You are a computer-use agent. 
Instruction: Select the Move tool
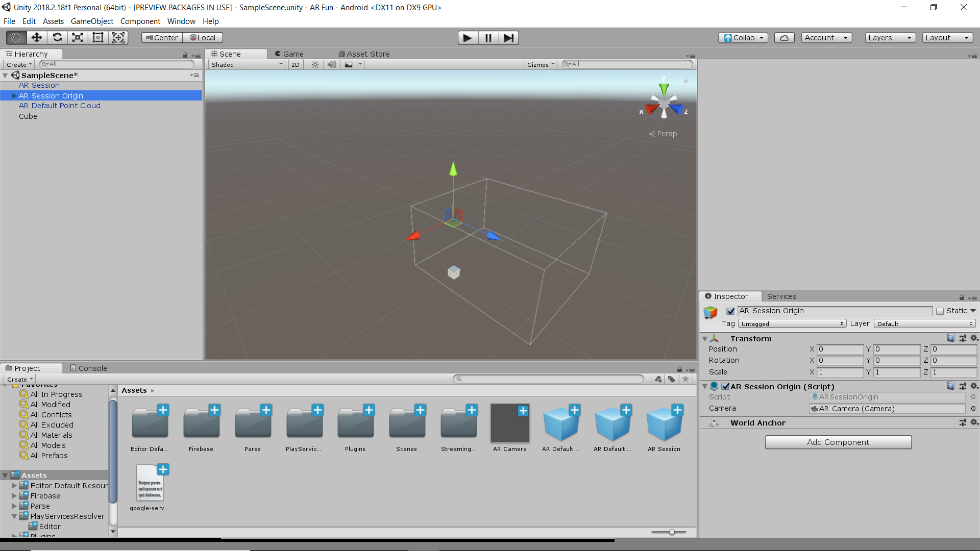(37, 38)
